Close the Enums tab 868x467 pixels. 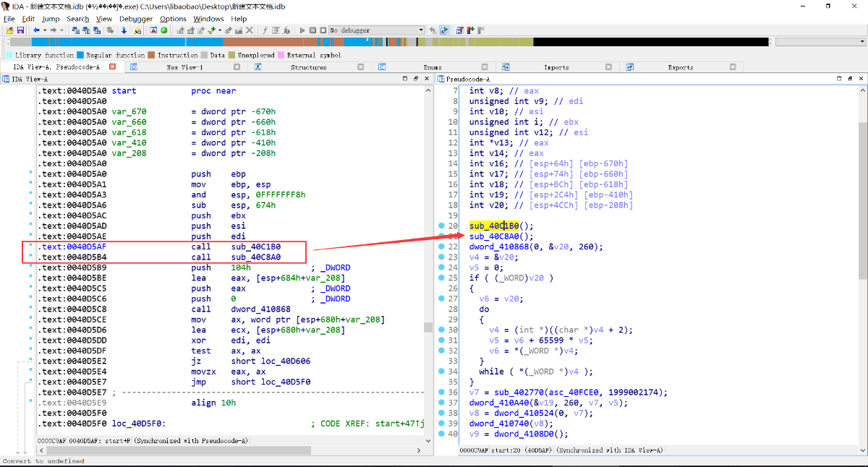coord(486,67)
